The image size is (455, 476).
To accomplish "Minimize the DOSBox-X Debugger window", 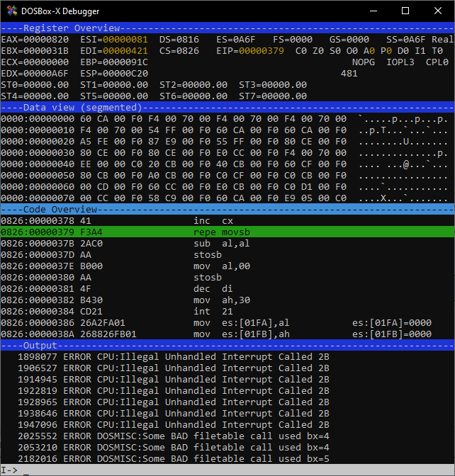I will point(373,11).
